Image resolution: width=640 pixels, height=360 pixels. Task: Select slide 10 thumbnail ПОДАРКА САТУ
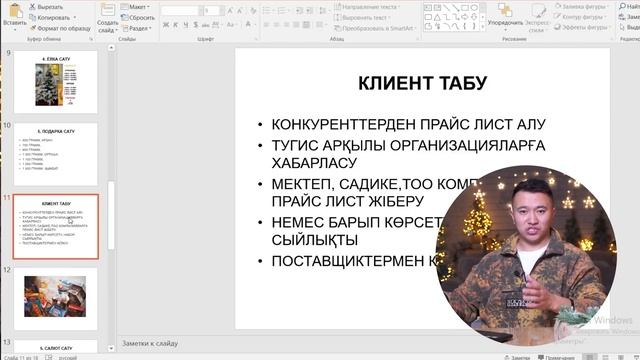coord(56,154)
